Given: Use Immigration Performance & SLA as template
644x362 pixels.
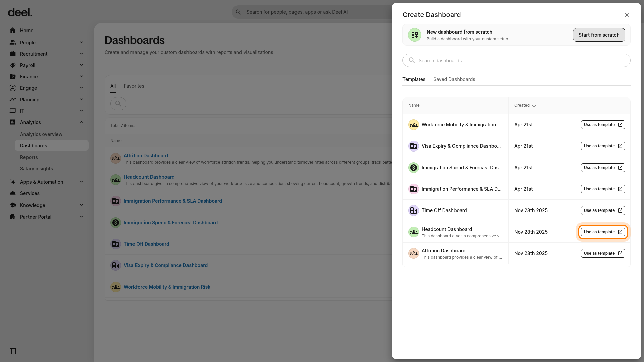Looking at the screenshot, I should 603,189.
